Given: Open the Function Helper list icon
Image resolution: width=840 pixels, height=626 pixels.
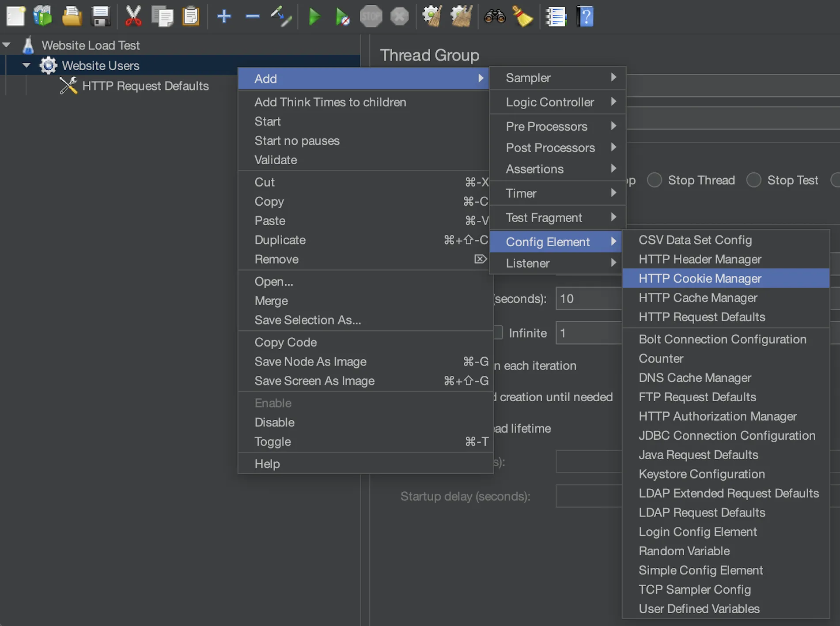Looking at the screenshot, I should [556, 17].
